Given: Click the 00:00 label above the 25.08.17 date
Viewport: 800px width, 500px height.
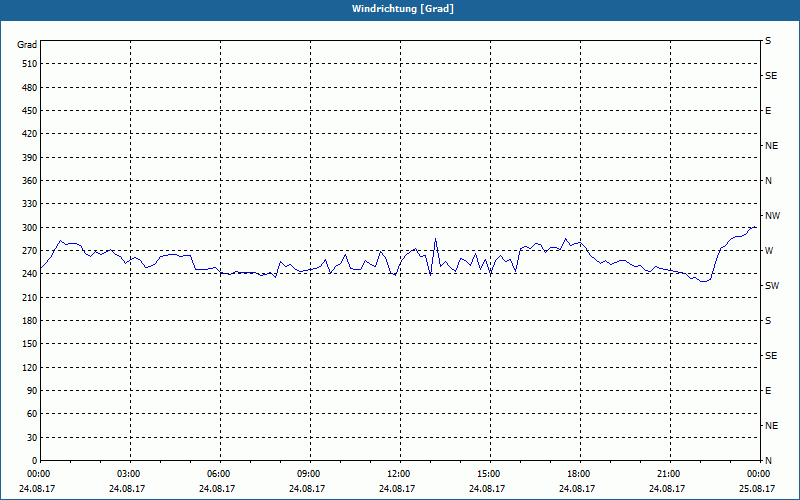Looking at the screenshot, I should point(759,474).
